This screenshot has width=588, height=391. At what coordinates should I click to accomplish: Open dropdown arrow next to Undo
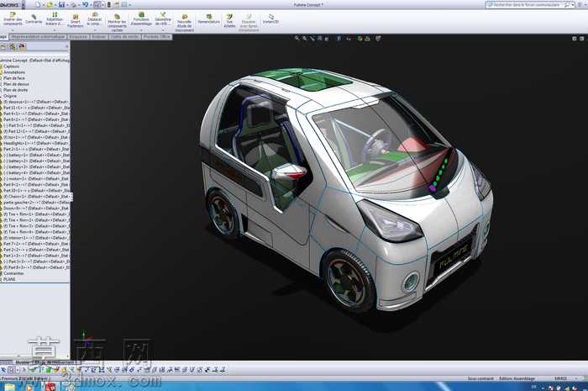click(x=91, y=5)
